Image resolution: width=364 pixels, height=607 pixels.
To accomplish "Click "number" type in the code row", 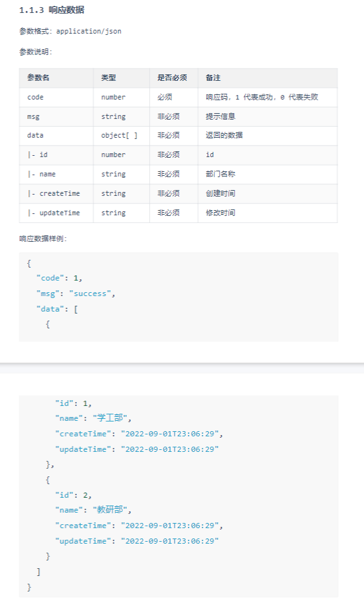I will point(113,97).
